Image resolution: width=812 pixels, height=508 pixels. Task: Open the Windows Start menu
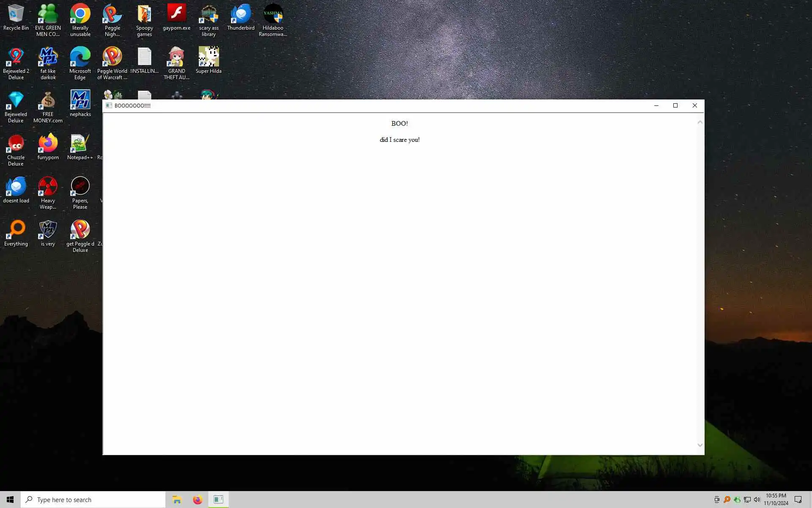(x=10, y=500)
